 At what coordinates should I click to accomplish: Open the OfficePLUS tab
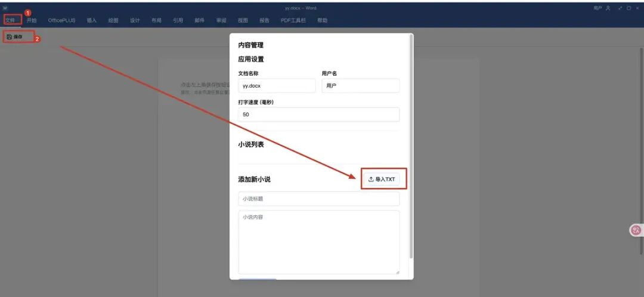61,20
